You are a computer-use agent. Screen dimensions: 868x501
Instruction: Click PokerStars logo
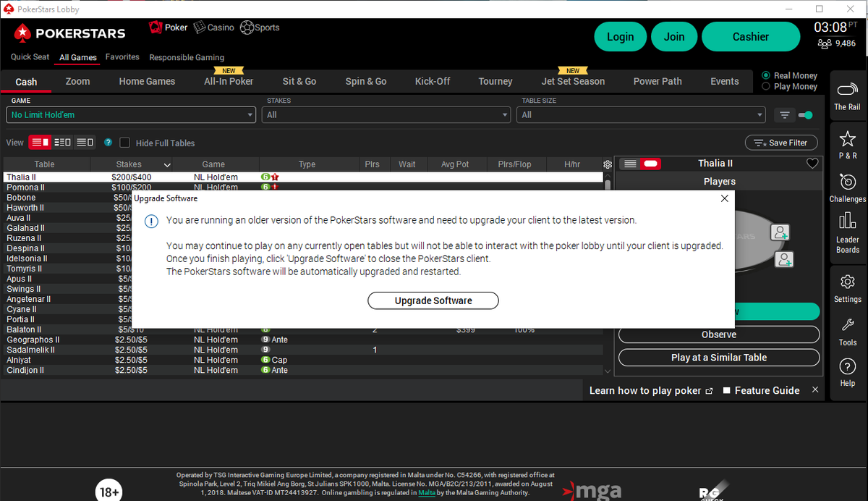[70, 33]
